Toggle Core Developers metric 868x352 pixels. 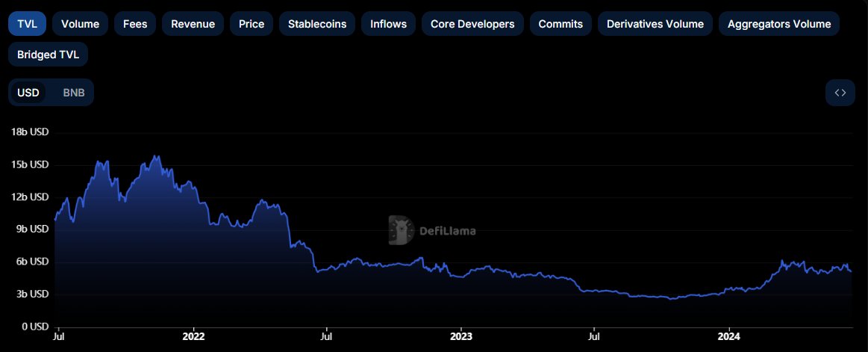(x=472, y=24)
